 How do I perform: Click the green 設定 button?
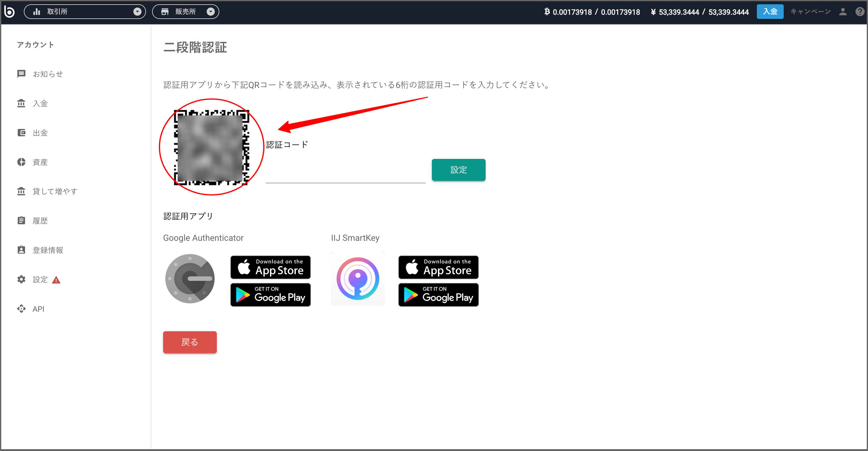coord(458,170)
